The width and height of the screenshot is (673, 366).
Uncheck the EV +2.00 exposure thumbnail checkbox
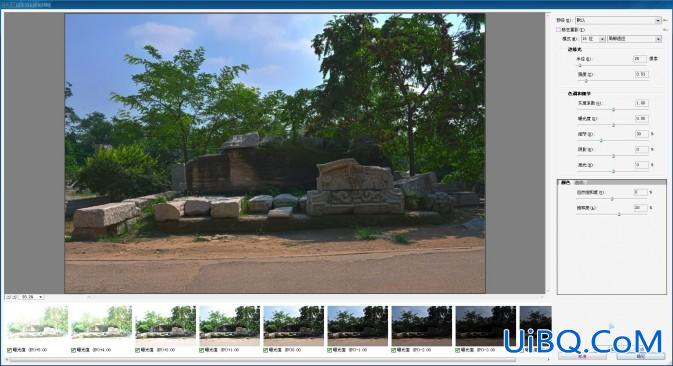pos(138,350)
